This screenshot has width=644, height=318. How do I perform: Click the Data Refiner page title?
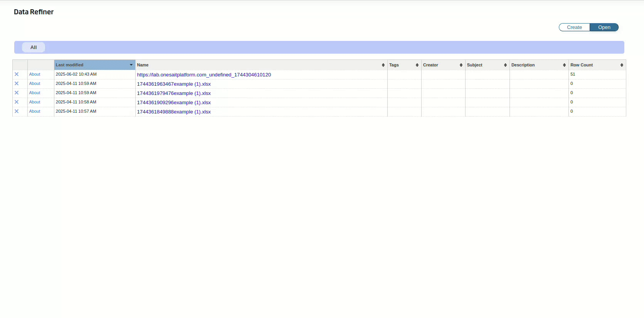[x=34, y=12]
